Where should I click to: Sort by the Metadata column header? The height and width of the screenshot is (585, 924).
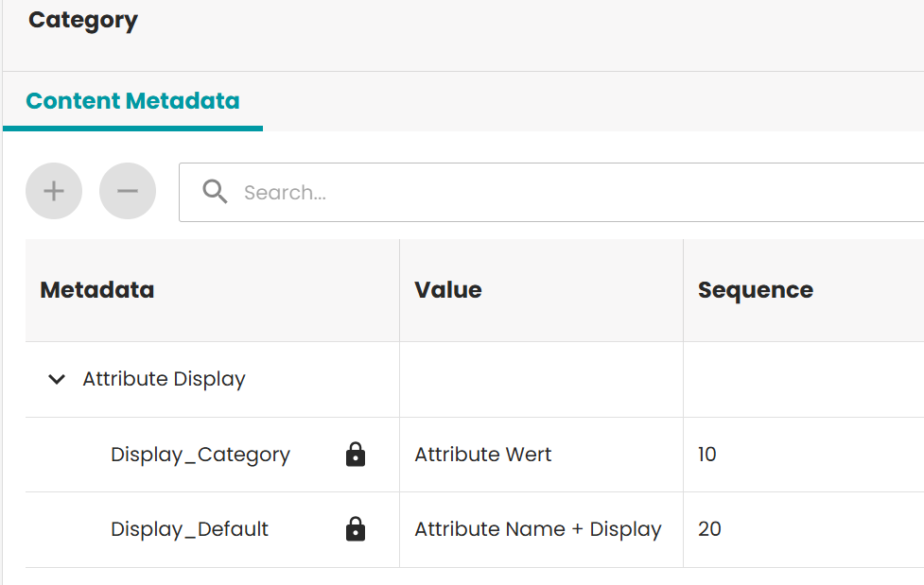pos(96,290)
